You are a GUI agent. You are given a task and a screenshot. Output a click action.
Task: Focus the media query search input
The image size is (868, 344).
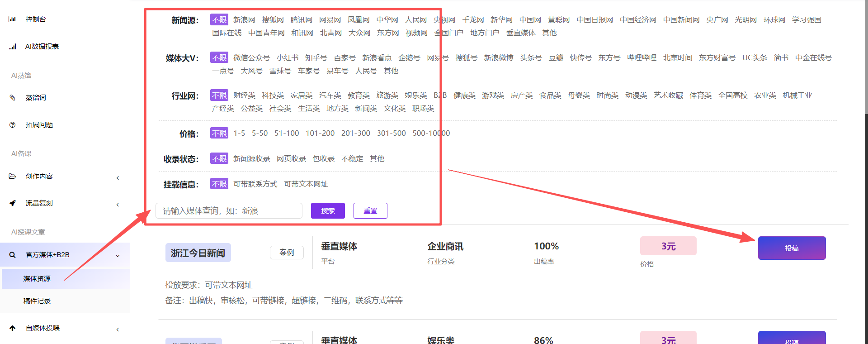tap(229, 211)
